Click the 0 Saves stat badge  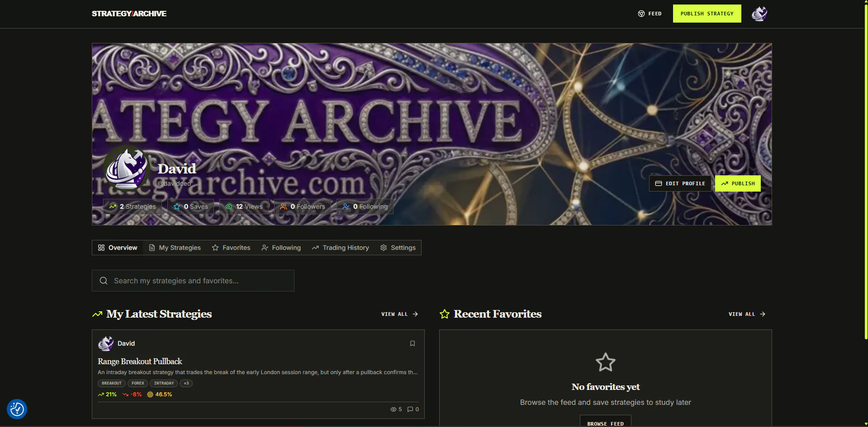191,206
